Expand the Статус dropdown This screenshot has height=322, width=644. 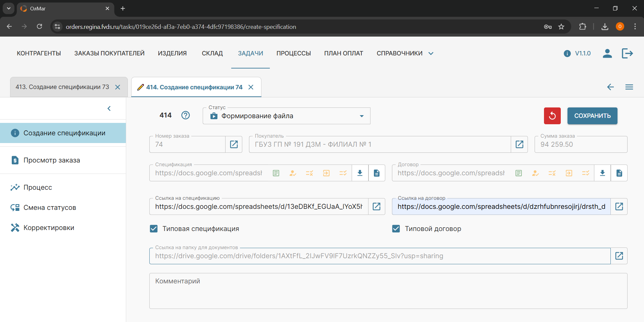tap(361, 116)
